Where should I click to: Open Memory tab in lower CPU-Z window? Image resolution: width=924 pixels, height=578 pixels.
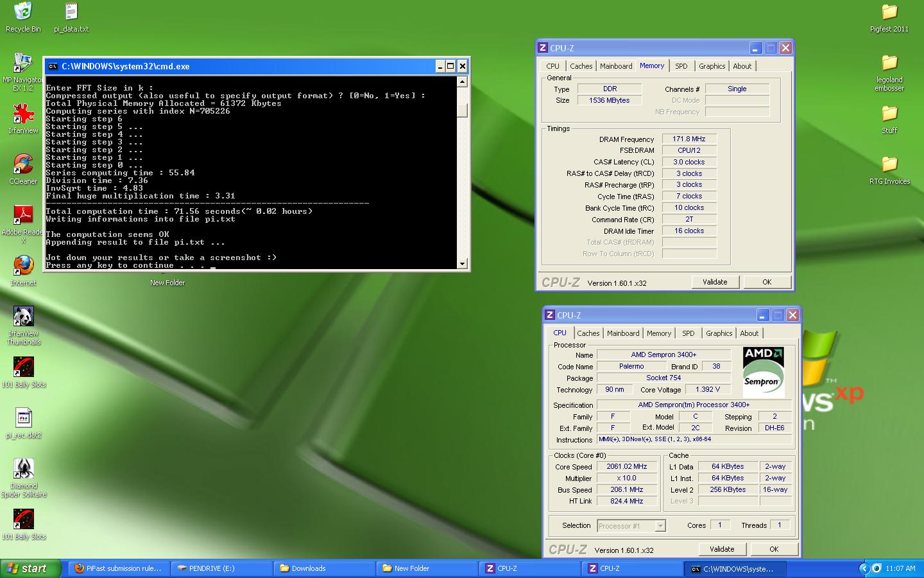coord(659,333)
